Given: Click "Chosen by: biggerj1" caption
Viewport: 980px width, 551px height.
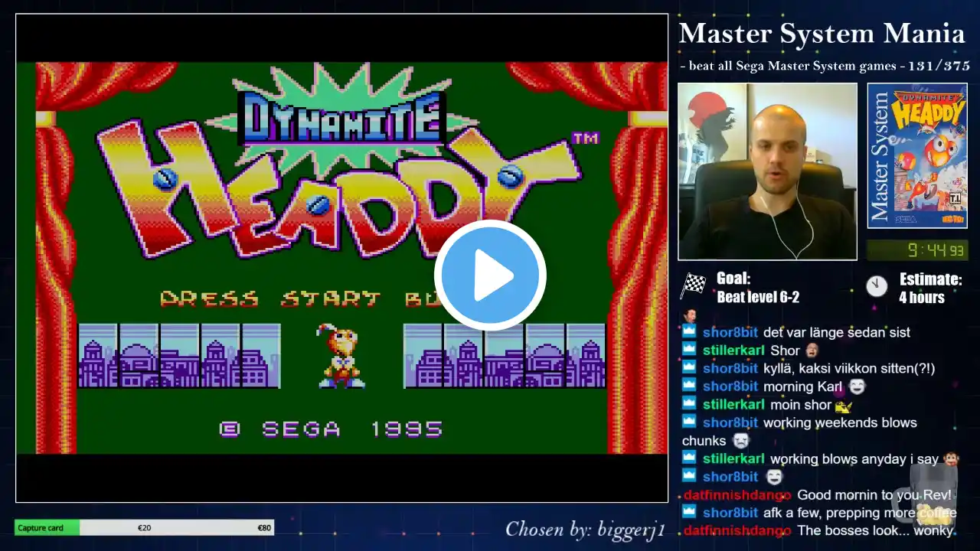Looking at the screenshot, I should click(x=585, y=529).
